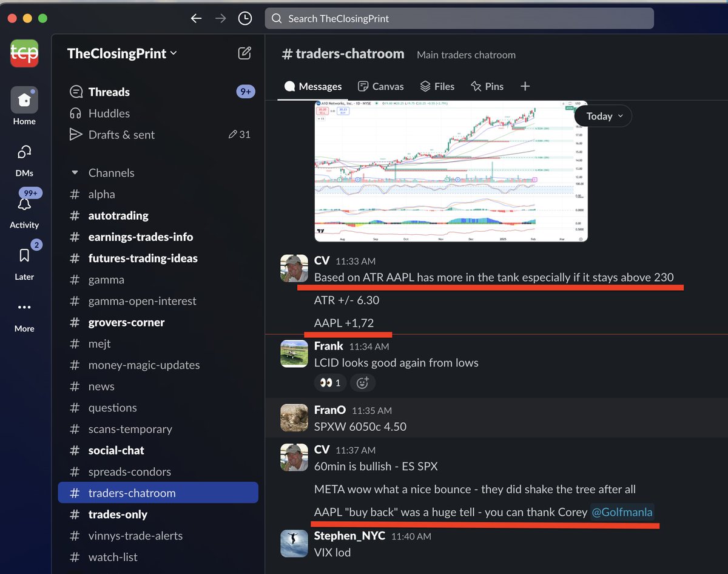Click the Search TheClosingPrint field
Viewport: 728px width, 574px height.
pyautogui.click(x=459, y=18)
